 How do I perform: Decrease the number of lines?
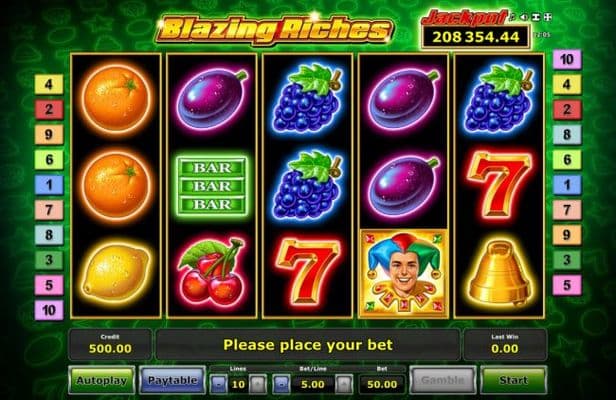click(x=218, y=383)
